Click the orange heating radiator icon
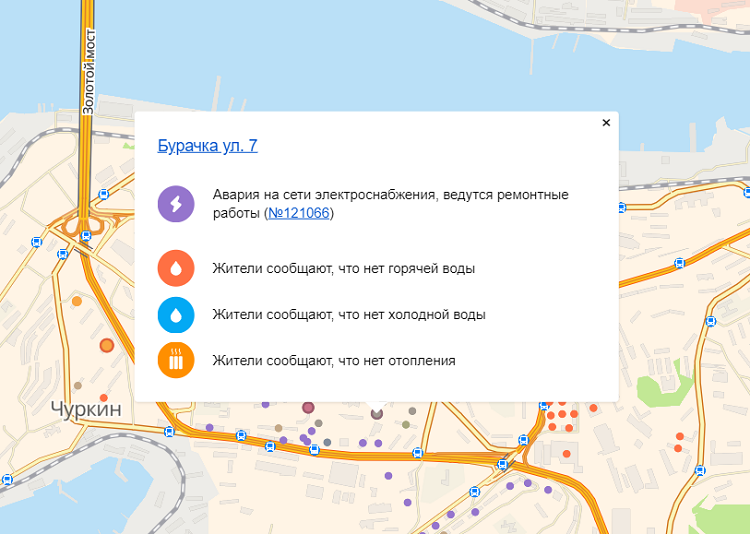This screenshot has width=750, height=534. pos(176,361)
